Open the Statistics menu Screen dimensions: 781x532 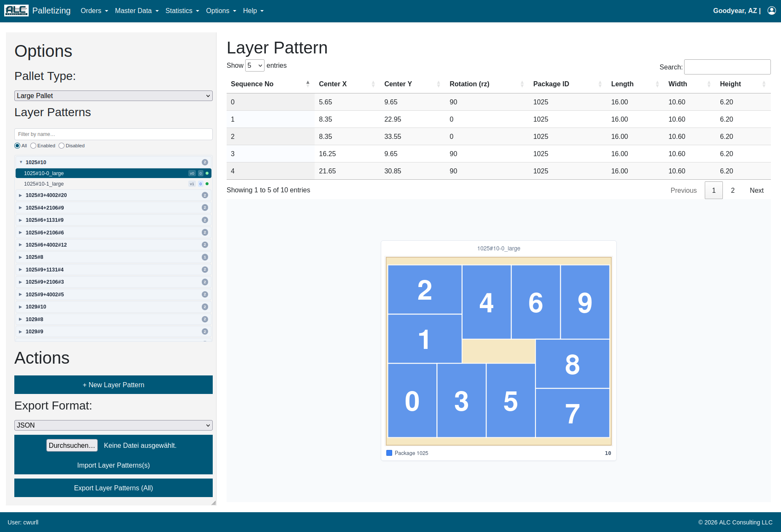coord(182,11)
